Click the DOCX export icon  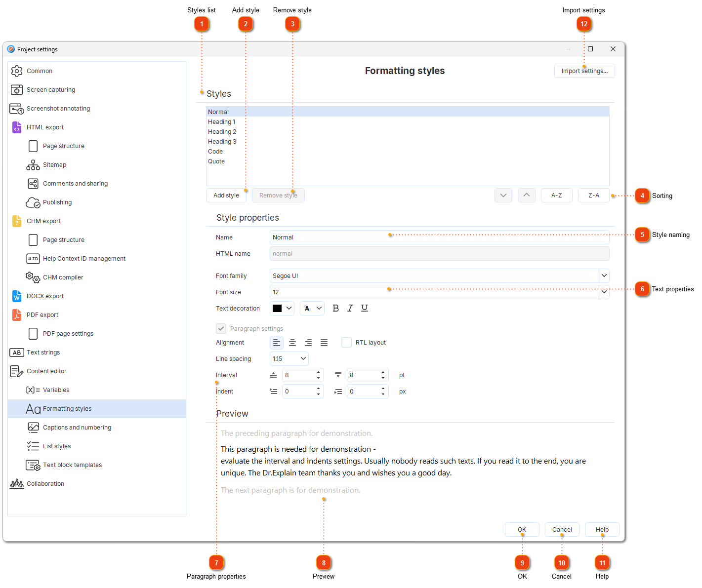(17, 296)
